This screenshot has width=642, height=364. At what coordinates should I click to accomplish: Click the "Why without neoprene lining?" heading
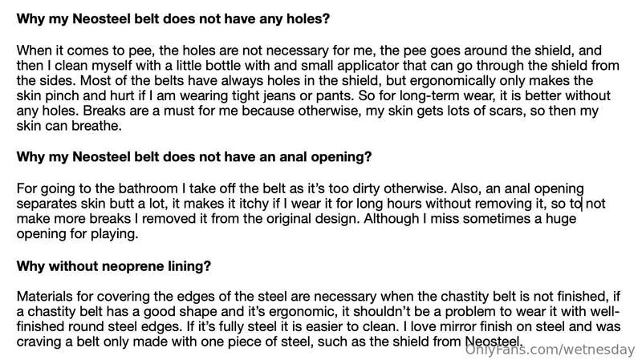coord(114,266)
